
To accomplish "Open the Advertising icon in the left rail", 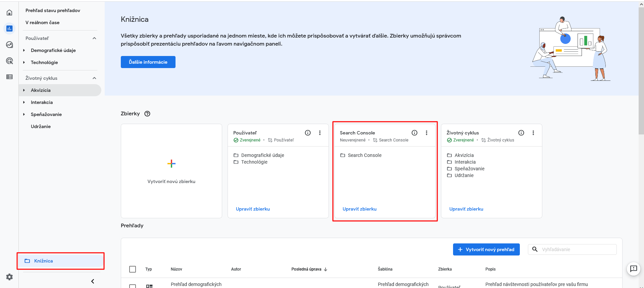I will [9, 61].
